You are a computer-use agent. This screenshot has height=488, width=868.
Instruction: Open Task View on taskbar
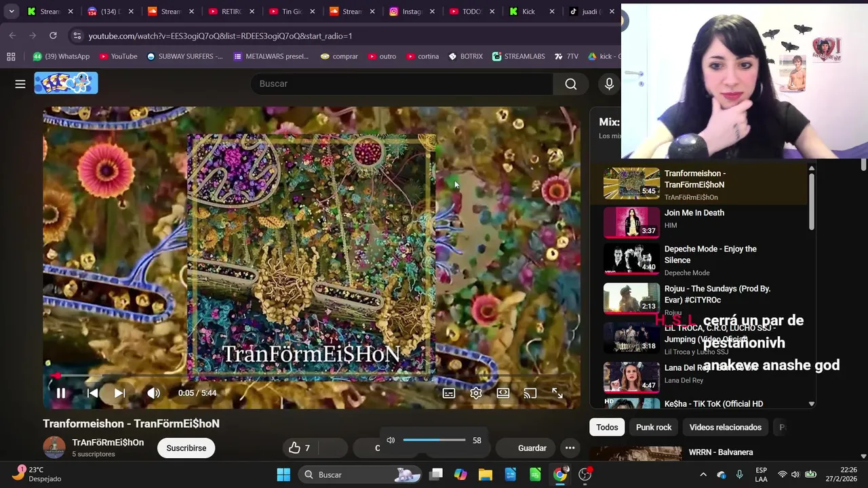(436, 474)
